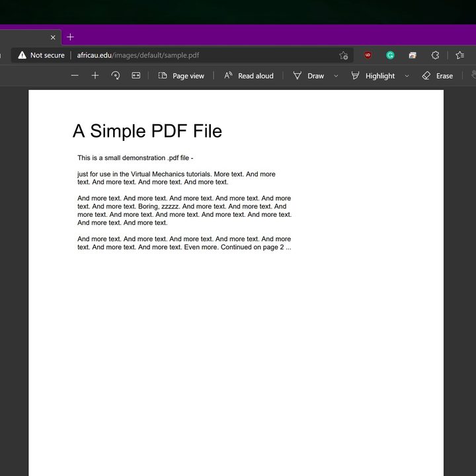
Task: Open the Extensions puzzle piece menu
Action: (435, 56)
